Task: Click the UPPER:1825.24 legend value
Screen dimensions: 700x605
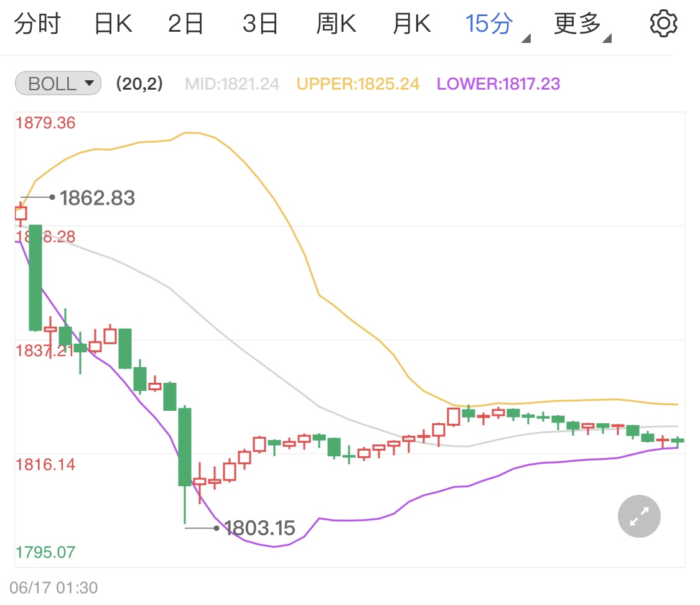Action: pos(358,83)
